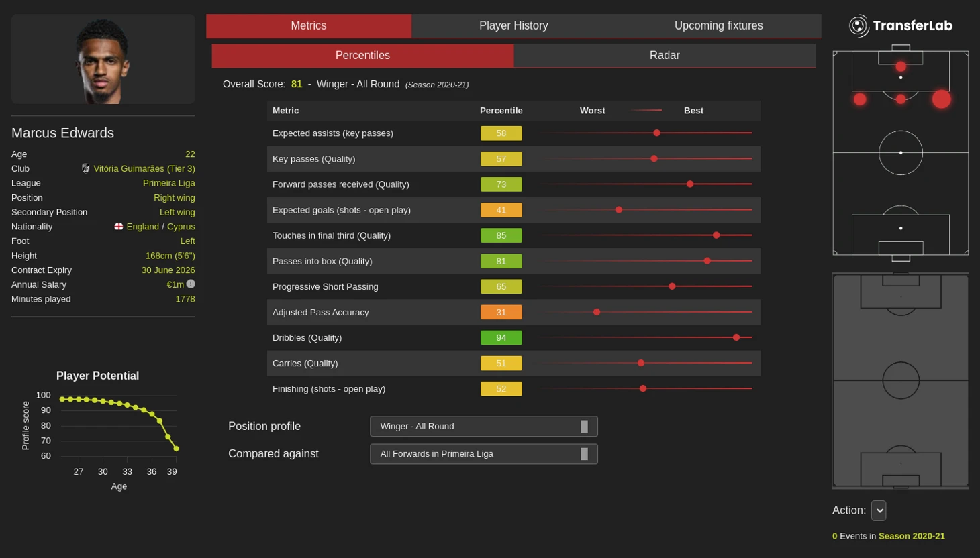Click the Adjusted Pass Accuracy slider marker
980x558 pixels.
point(597,312)
